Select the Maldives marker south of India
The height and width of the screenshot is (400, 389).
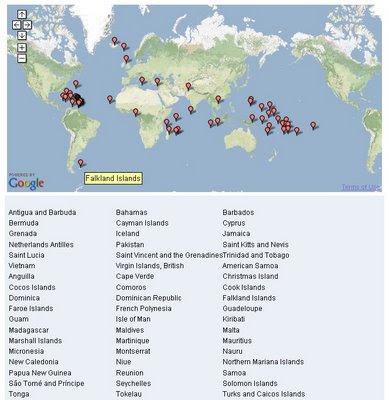pyautogui.click(x=190, y=109)
